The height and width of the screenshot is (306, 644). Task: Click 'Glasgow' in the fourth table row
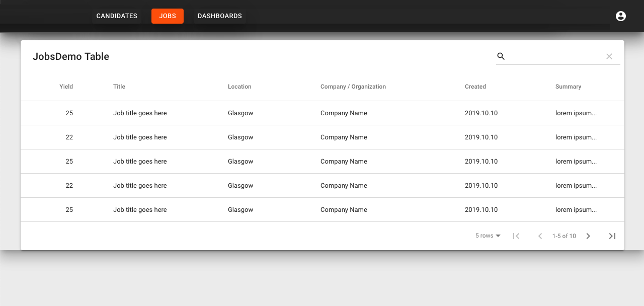[x=240, y=186]
